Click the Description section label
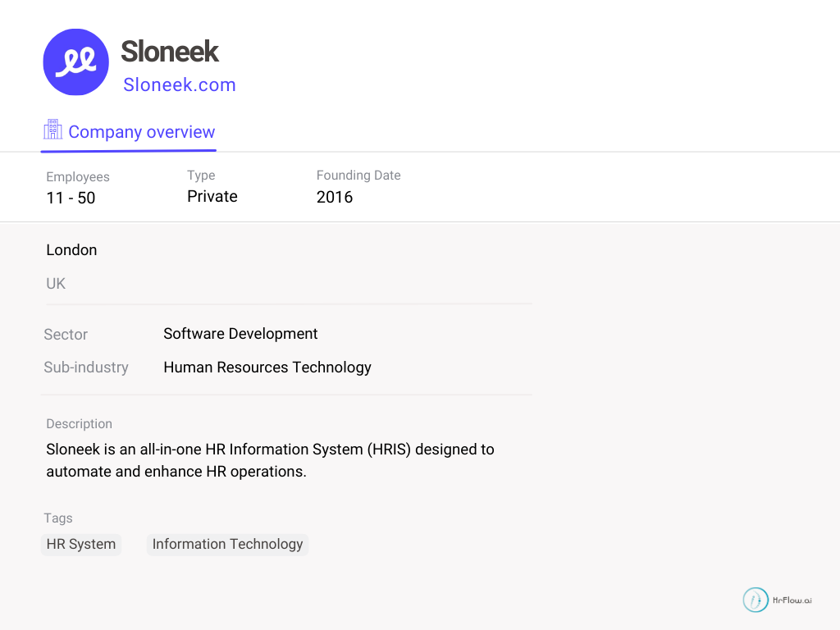This screenshot has height=630, width=840. [x=79, y=424]
